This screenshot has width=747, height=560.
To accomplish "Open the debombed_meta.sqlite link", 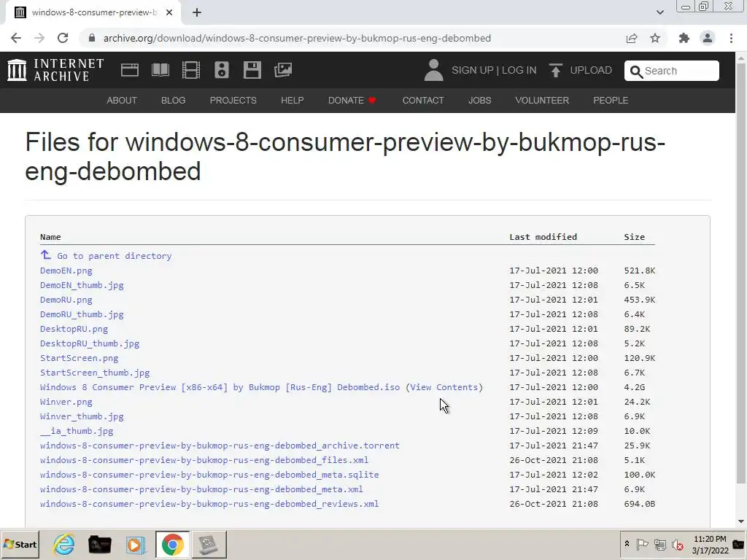I will pos(209,475).
